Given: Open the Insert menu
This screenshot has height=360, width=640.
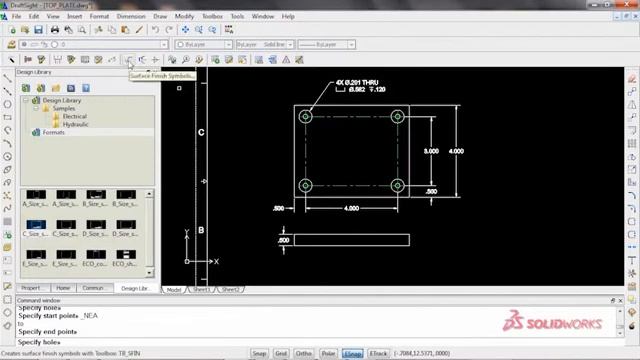Looking at the screenshot, I should [75, 16].
